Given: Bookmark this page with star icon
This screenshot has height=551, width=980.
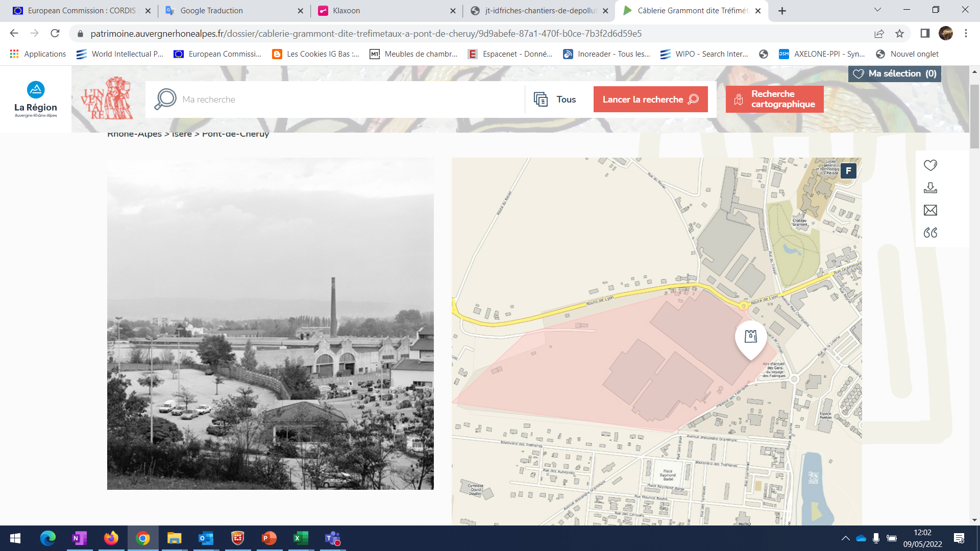Looking at the screenshot, I should click(899, 34).
